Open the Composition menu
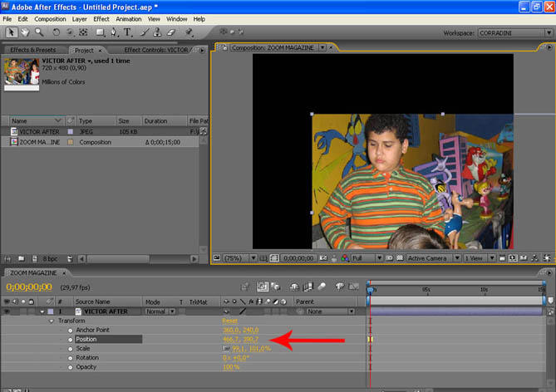The width and height of the screenshot is (556, 392). [50, 18]
